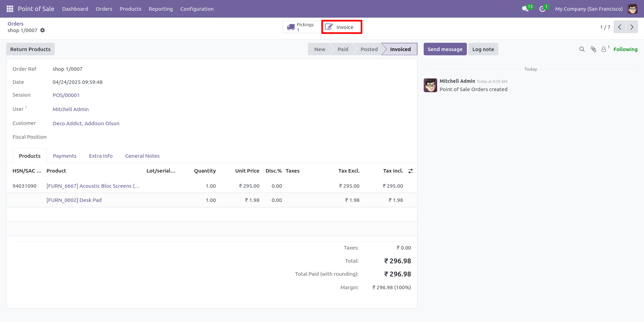Open the Mitchell Admin user avatar menu
The image size is (644, 322).
(x=633, y=9)
